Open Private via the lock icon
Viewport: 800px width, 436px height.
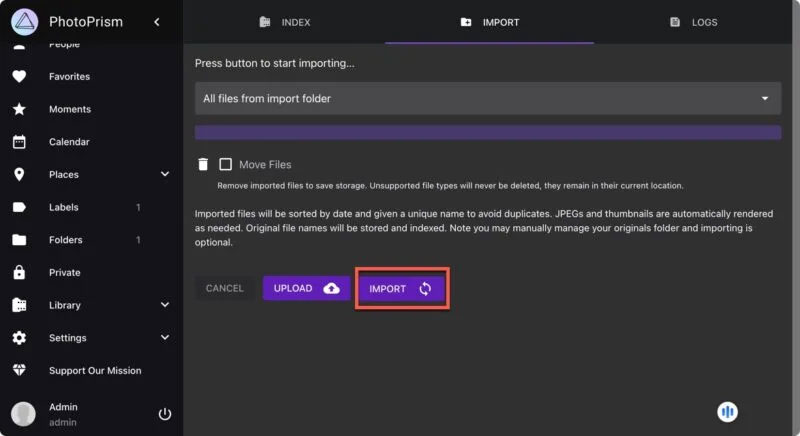pyautogui.click(x=19, y=272)
